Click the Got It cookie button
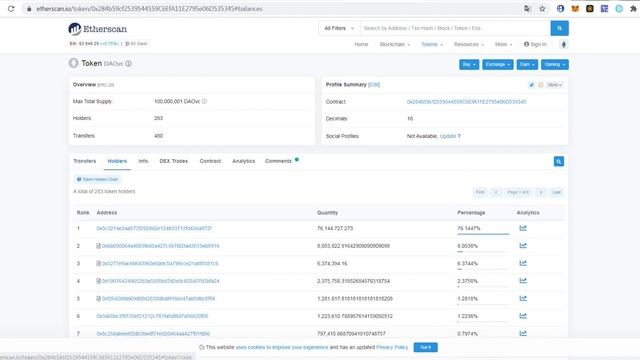 tap(425, 347)
